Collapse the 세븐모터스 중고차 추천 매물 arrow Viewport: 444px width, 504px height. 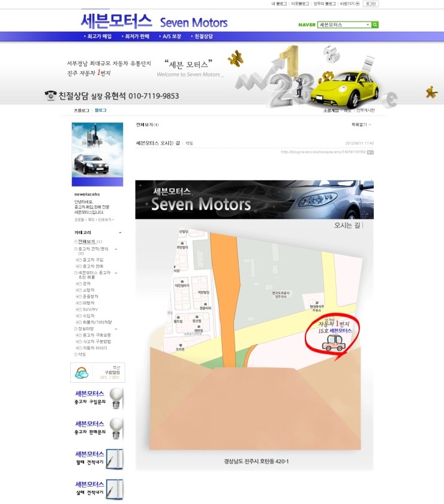[x=116, y=273]
